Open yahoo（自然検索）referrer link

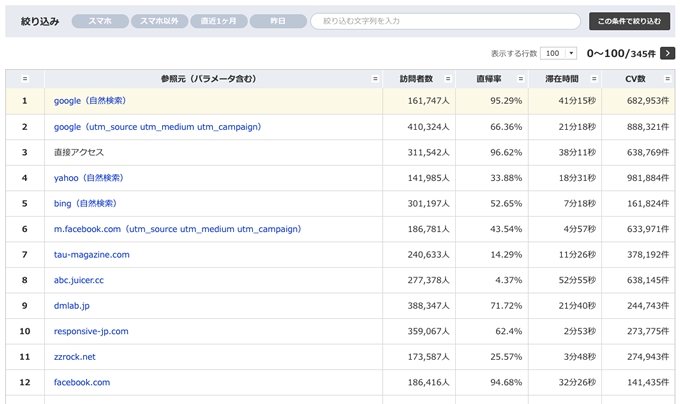coord(89,178)
